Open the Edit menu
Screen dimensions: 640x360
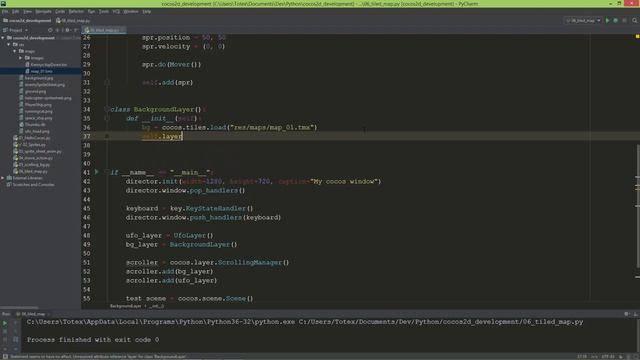(x=16, y=11)
